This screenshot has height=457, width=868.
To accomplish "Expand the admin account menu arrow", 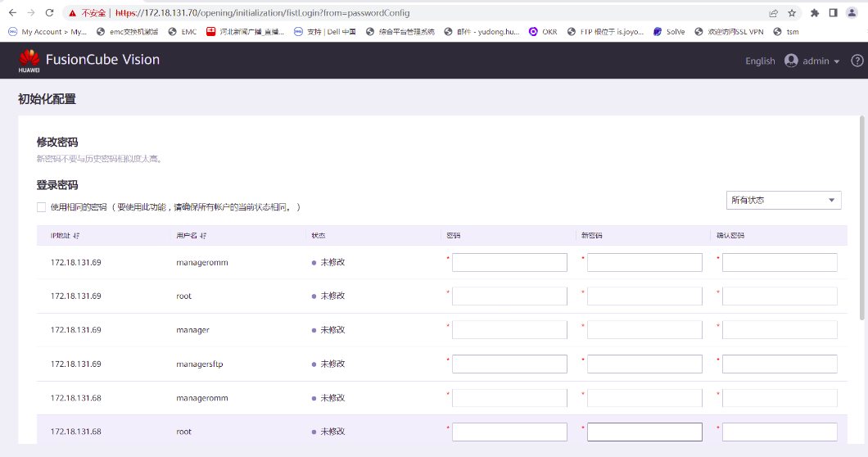I will 837,61.
